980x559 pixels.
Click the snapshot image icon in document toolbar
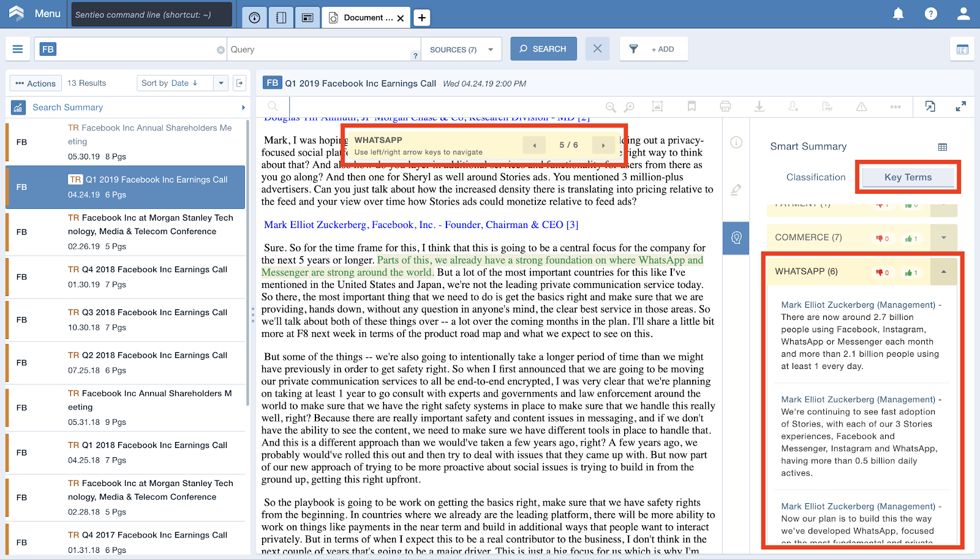pos(657,106)
